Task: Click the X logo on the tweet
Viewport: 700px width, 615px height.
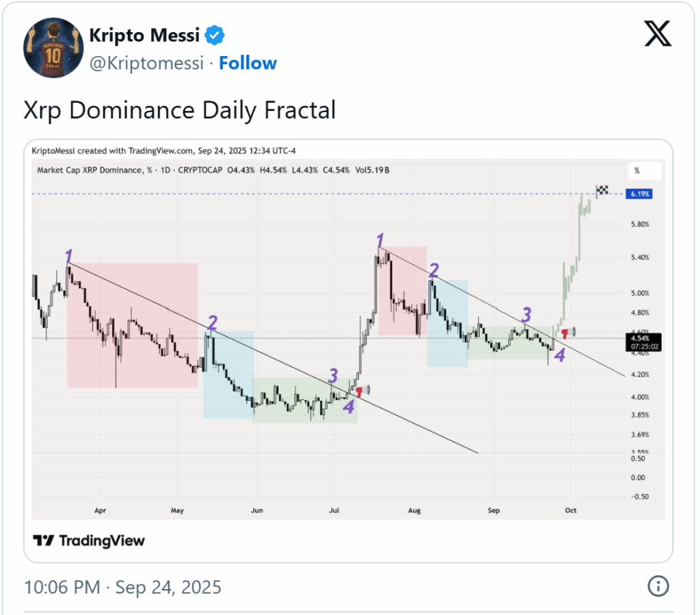Action: tap(658, 34)
